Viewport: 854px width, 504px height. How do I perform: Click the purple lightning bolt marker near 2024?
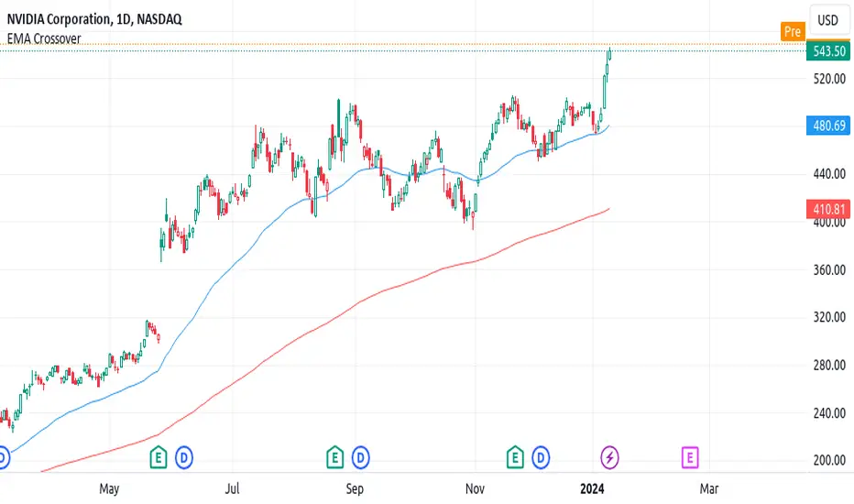pos(609,457)
